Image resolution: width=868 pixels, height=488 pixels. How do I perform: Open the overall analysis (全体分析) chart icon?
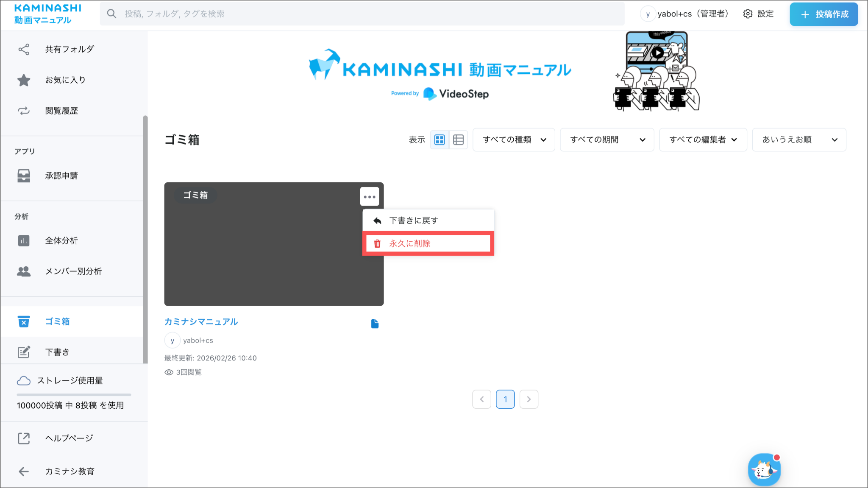tap(24, 241)
